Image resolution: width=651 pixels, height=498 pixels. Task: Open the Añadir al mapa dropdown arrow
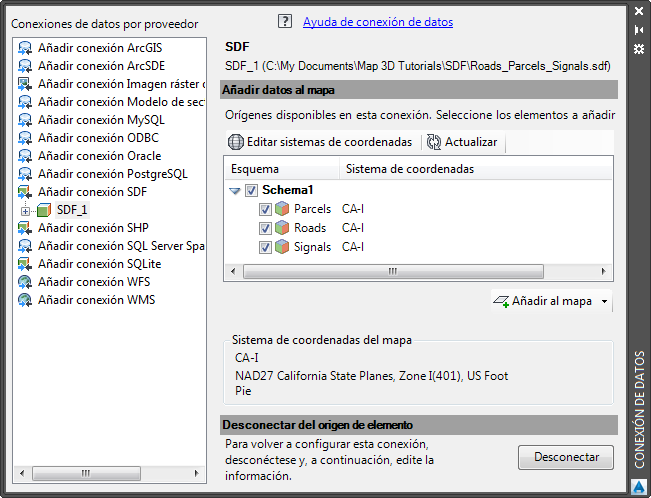click(604, 301)
